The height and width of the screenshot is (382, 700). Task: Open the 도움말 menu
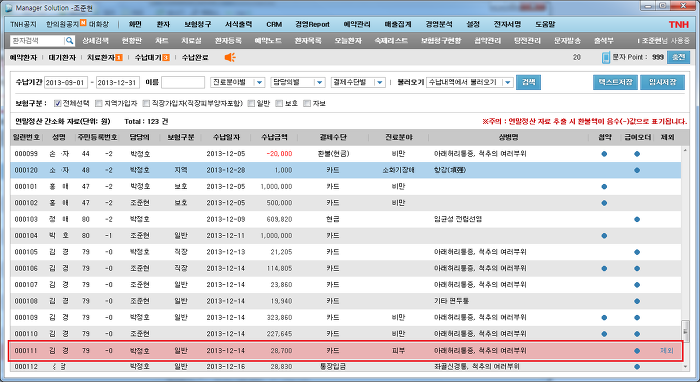[545, 24]
